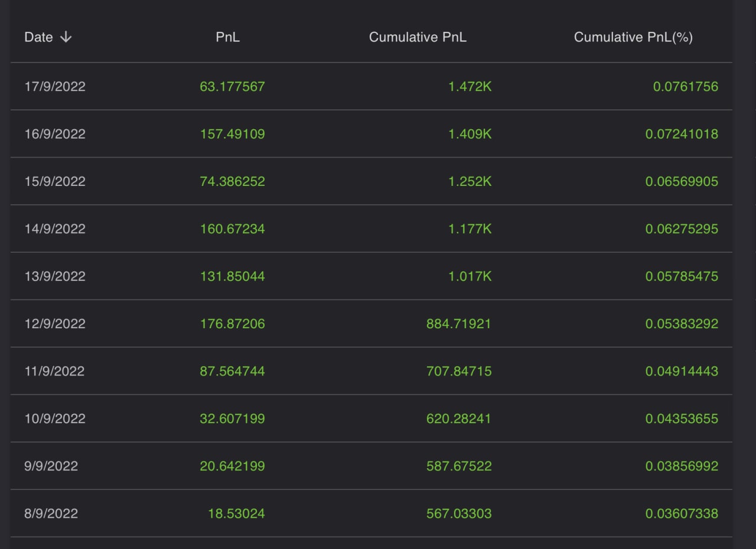Click the Date sort descending arrow icon
The width and height of the screenshot is (756, 549).
click(66, 37)
